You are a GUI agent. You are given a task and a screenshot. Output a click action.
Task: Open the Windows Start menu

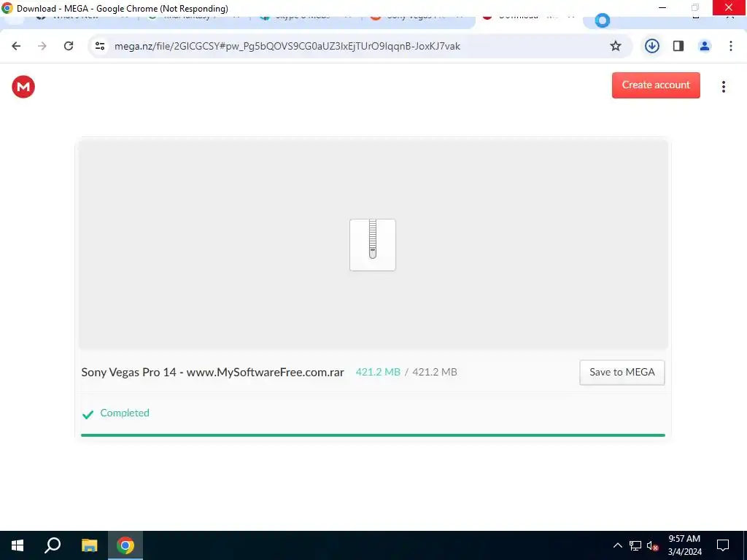point(18,545)
